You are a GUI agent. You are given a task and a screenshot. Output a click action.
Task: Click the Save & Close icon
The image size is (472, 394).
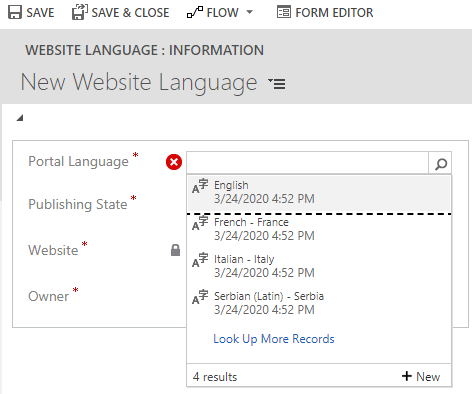(80, 12)
